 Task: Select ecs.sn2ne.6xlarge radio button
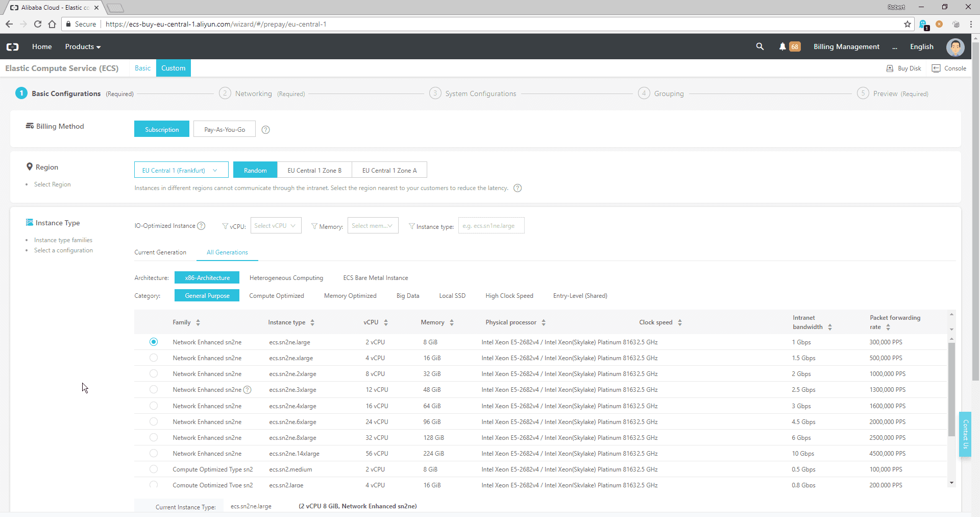tap(154, 421)
